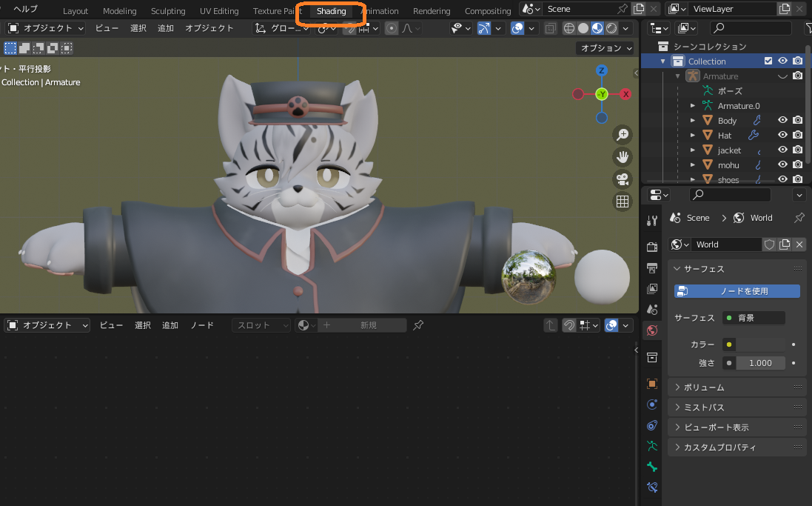Hide the Body object using its eye icon

(782, 120)
